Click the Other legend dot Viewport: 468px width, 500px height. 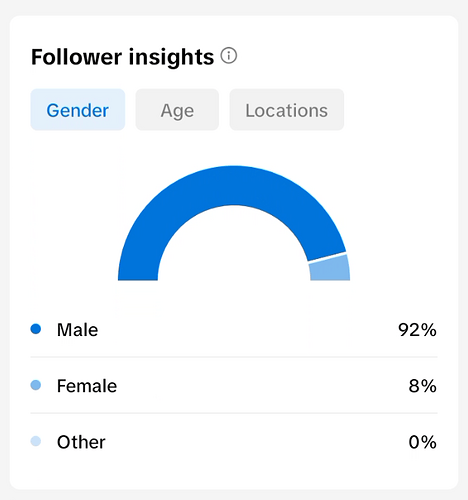coord(36,441)
